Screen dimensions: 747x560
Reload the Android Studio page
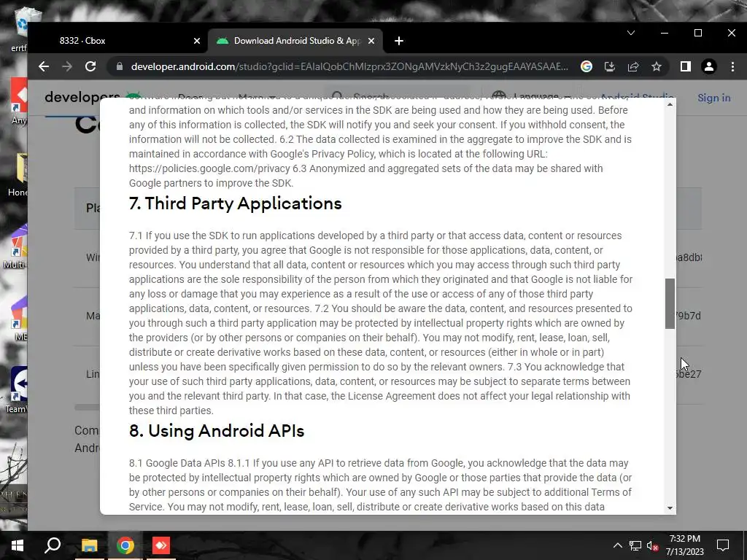click(x=90, y=66)
